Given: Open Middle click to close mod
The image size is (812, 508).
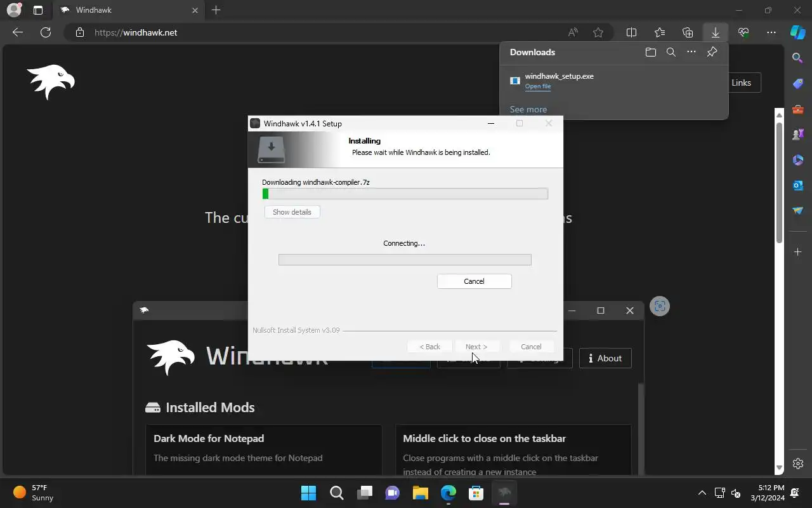Looking at the screenshot, I should click(513, 450).
